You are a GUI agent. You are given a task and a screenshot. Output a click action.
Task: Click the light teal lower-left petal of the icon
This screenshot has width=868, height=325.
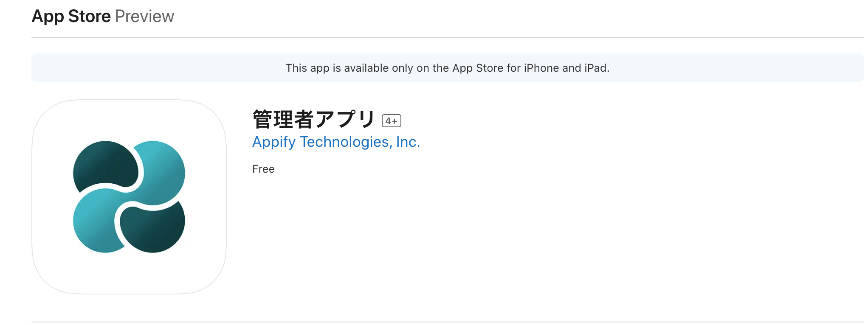(x=98, y=223)
